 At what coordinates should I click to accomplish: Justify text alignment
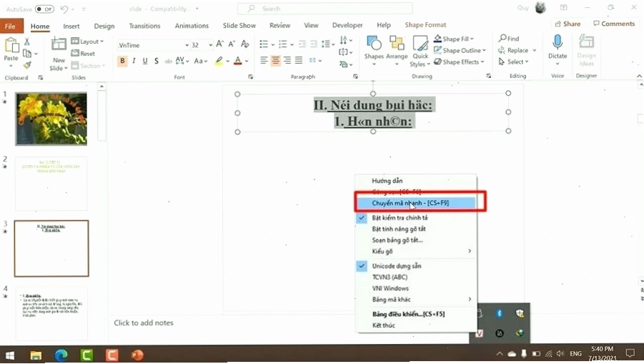point(299,60)
